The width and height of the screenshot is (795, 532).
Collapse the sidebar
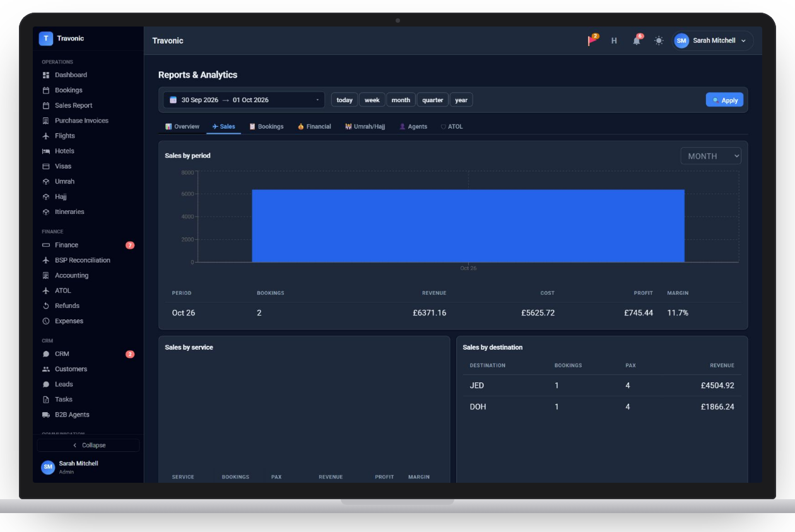pyautogui.click(x=88, y=445)
